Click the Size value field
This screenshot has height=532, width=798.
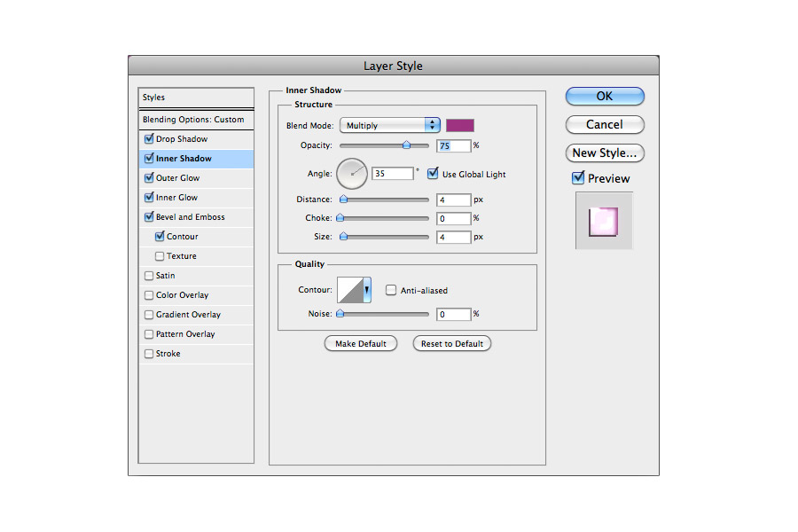tap(453, 238)
